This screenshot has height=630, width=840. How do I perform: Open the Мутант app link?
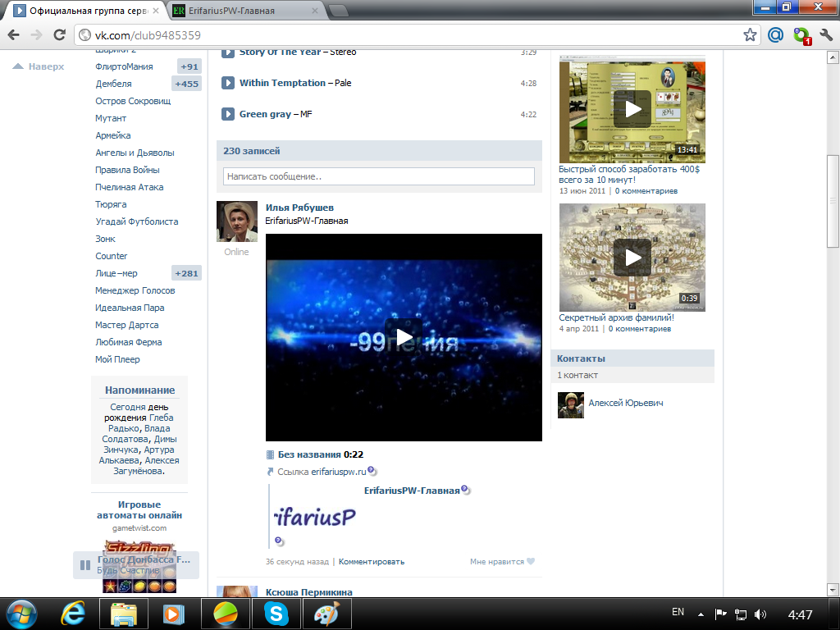(x=111, y=118)
